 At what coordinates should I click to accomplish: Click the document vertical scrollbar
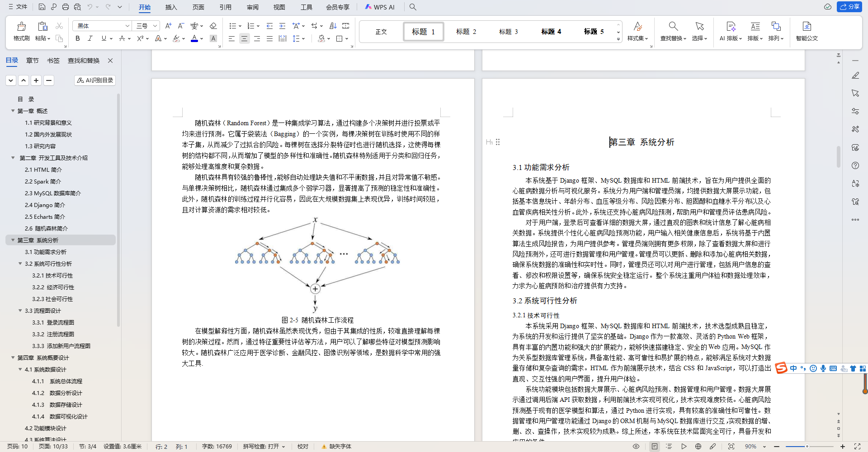point(839,156)
